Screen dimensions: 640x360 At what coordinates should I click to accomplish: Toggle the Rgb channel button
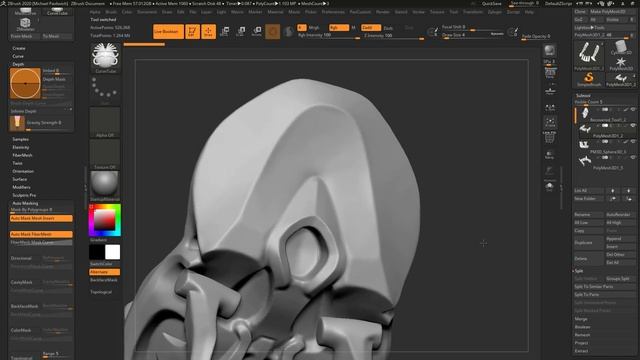pos(338,28)
